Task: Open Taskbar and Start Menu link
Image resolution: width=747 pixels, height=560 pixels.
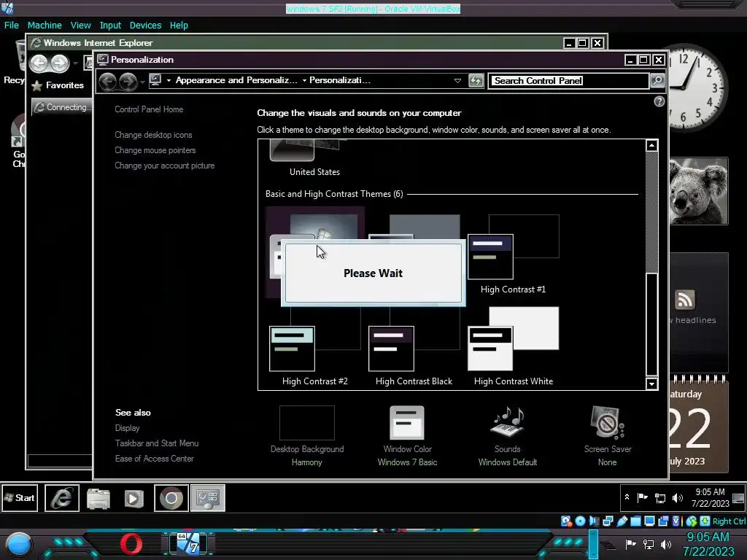Action: pyautogui.click(x=157, y=443)
